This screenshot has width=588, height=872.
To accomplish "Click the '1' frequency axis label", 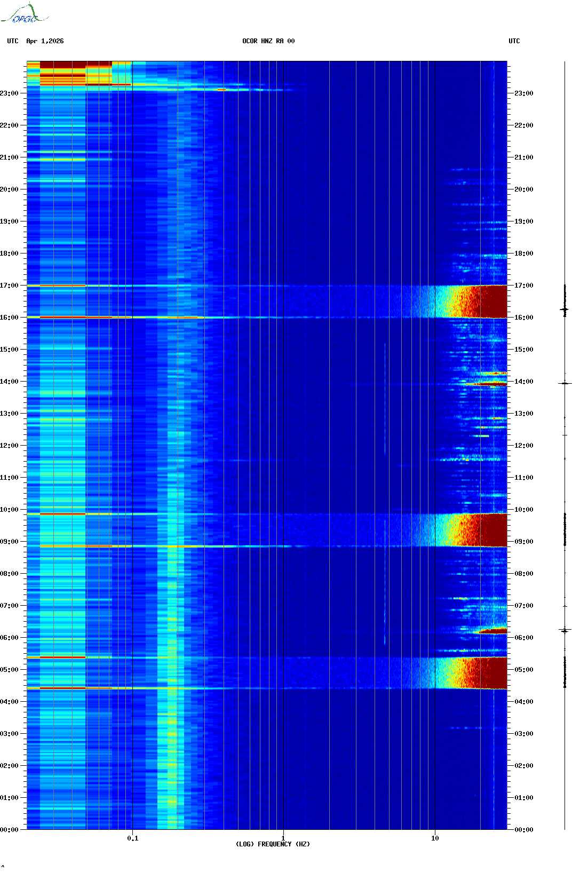I will click(283, 838).
